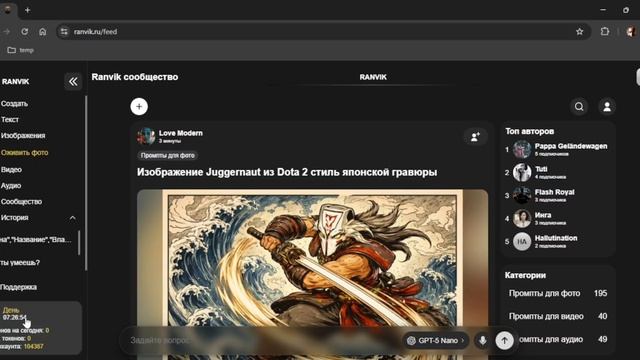Go to the browser home page icon
Screen dimensions: 640x360
tap(42, 31)
